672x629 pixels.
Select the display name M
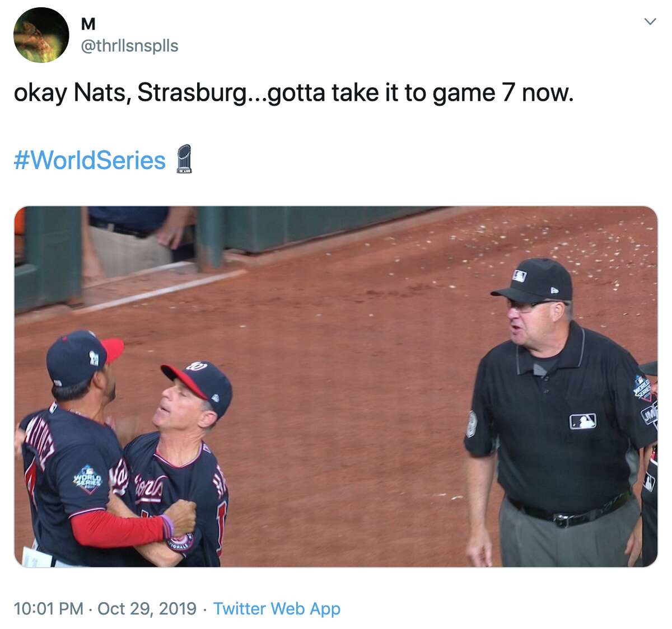(x=88, y=25)
